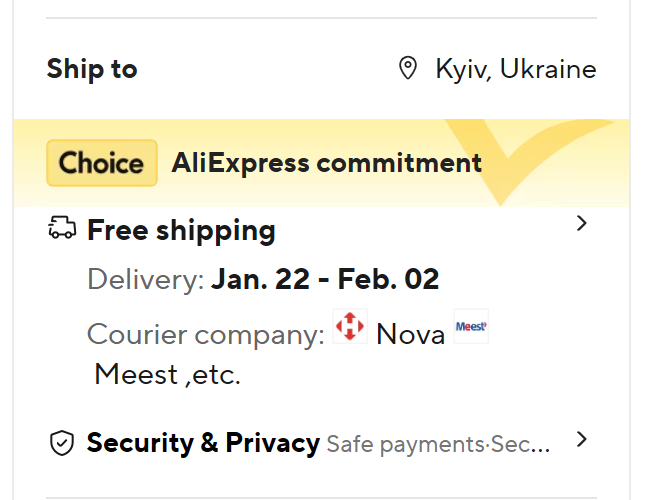Image resolution: width=670 pixels, height=500 pixels.
Task: Click the large yellow checkmark graphic
Action: pyautogui.click(x=530, y=160)
